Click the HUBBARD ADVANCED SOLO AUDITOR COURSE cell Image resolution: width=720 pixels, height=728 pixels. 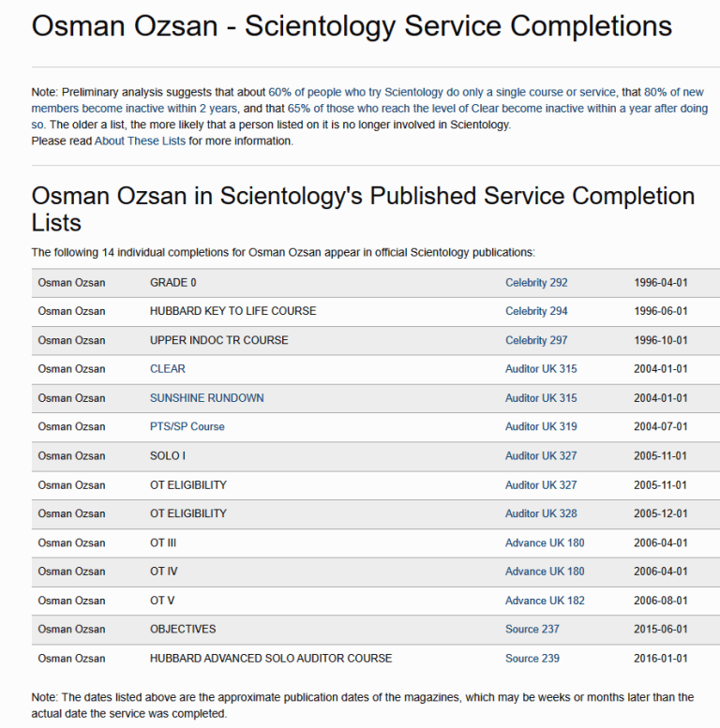[x=271, y=659]
